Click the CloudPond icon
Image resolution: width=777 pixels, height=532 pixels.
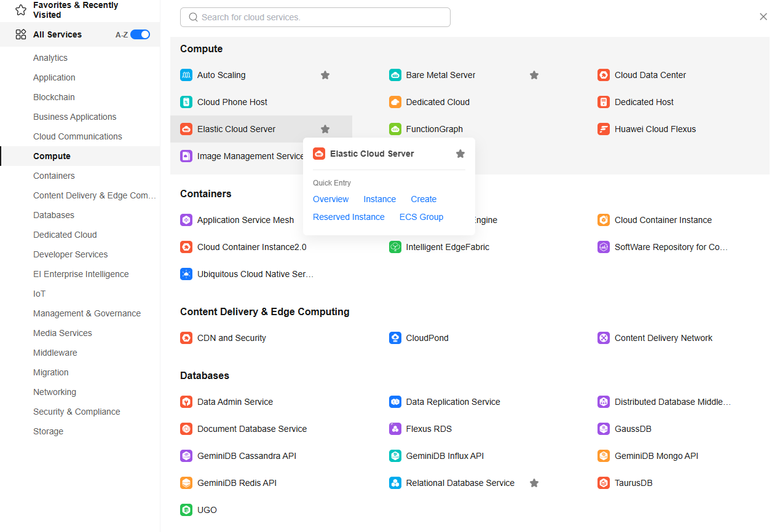click(x=395, y=338)
